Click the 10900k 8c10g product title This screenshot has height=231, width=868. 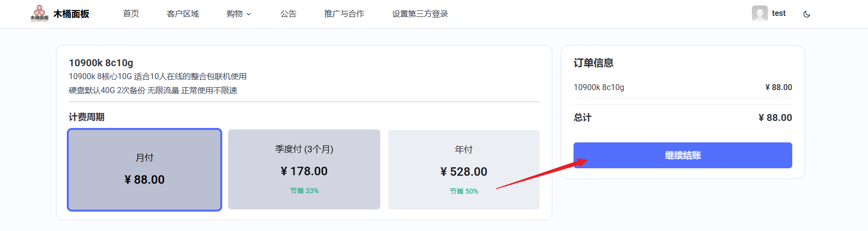(x=101, y=63)
